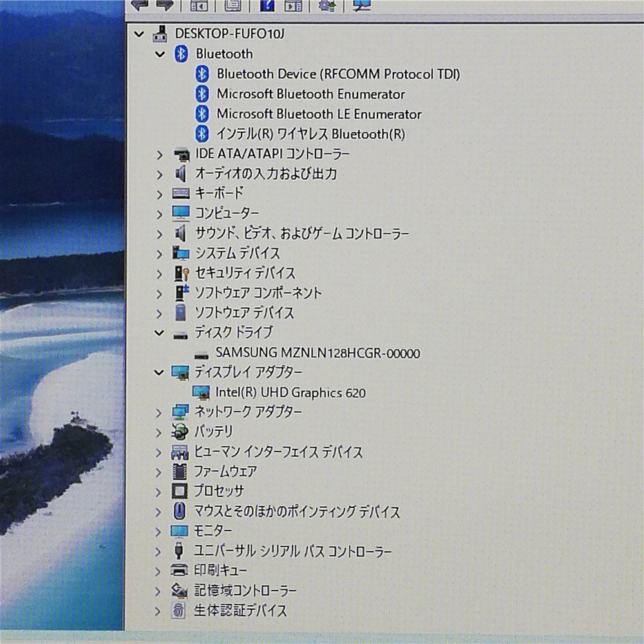The height and width of the screenshot is (644, 644).
Task: Click the mouse icon for マウスとそのほかのポインティング デバイス
Action: coord(179,511)
